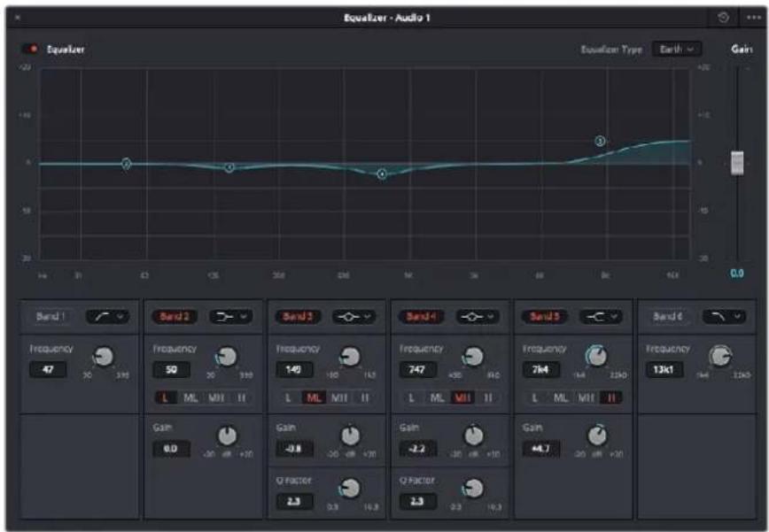The height and width of the screenshot is (532, 769).
Task: Click Band 6 frequency field showing 13k1
Action: (x=664, y=369)
